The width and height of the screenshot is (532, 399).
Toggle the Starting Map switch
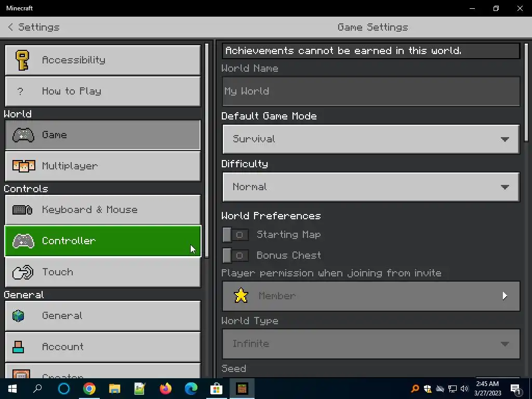click(235, 235)
